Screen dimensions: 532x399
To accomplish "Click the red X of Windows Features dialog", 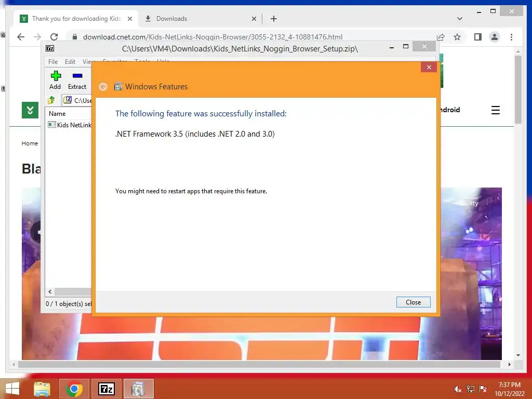I will (x=429, y=67).
